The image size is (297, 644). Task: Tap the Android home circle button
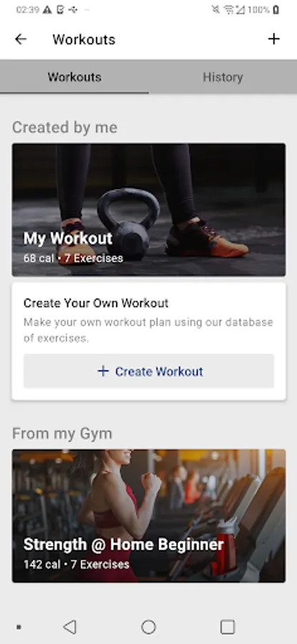148,627
